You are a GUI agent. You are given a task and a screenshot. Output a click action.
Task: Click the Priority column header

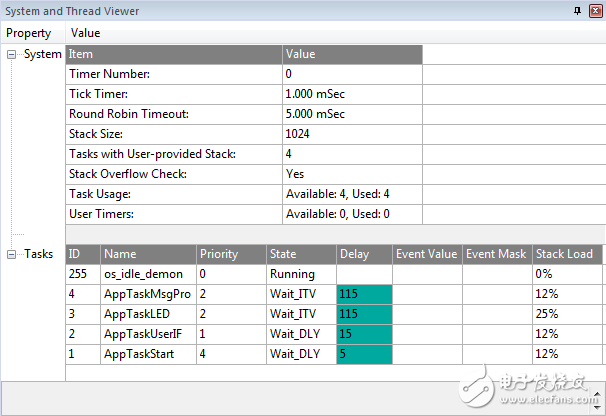coord(231,254)
